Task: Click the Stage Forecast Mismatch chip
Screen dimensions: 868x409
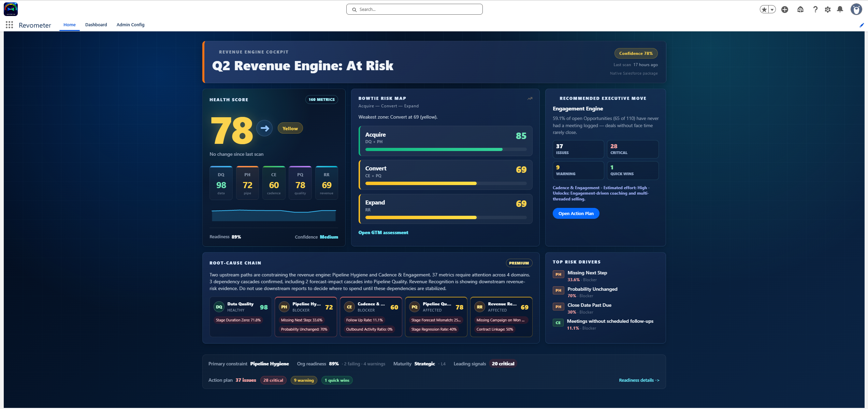Action: tap(436, 320)
